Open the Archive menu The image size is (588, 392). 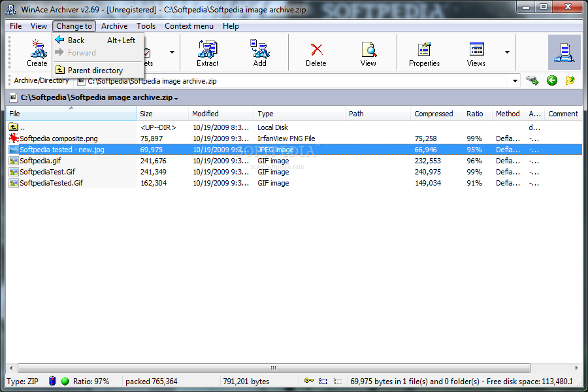click(114, 26)
